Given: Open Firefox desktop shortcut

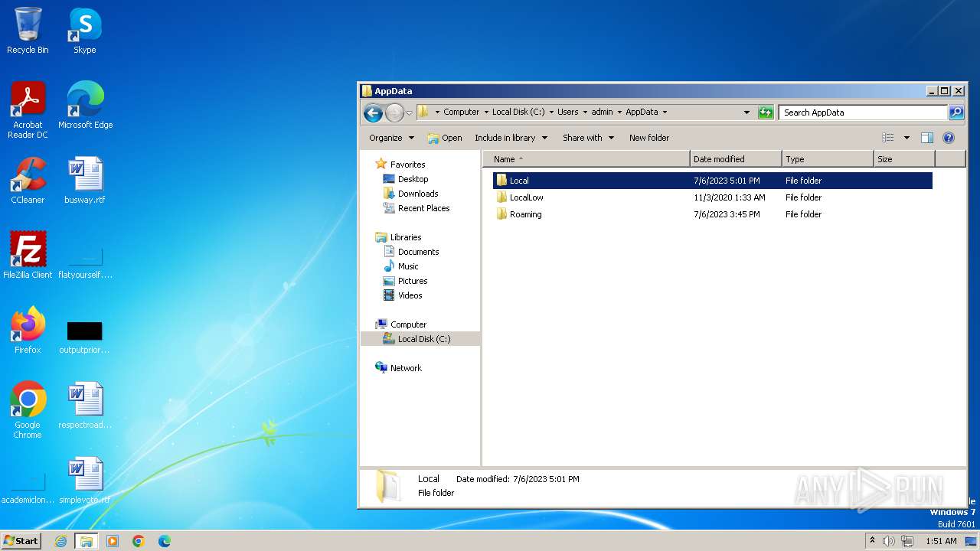Looking at the screenshot, I should pos(28,331).
